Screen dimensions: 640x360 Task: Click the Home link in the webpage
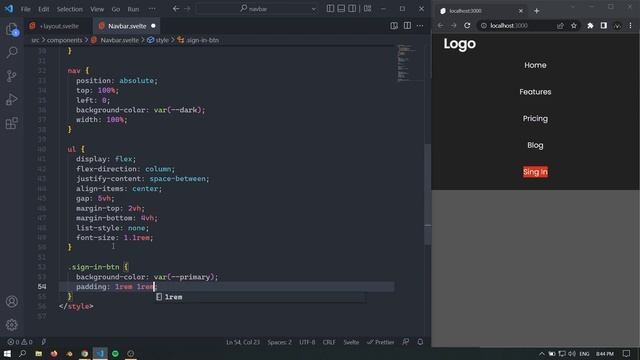(535, 65)
